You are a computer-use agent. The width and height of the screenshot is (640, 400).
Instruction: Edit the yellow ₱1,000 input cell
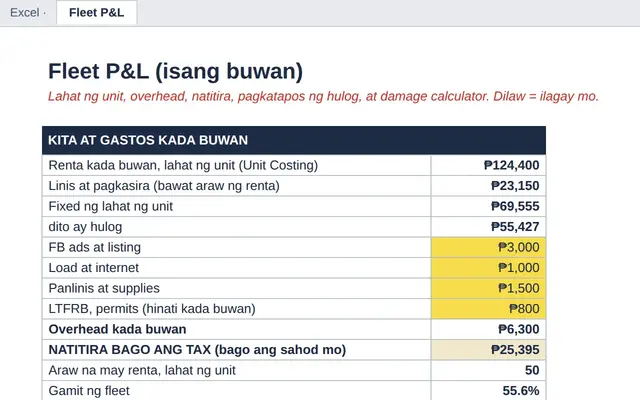pyautogui.click(x=489, y=268)
